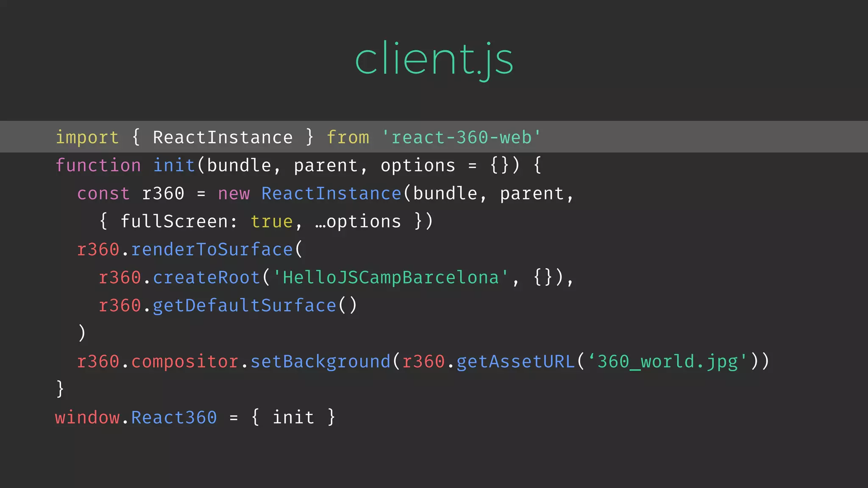This screenshot has height=488, width=868.
Task: Click the 'window' identifier on last line
Action: [x=87, y=418]
